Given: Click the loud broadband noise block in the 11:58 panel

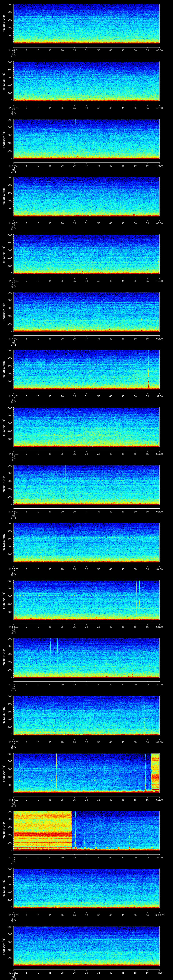Looking at the screenshot, I should [x=43, y=831].
